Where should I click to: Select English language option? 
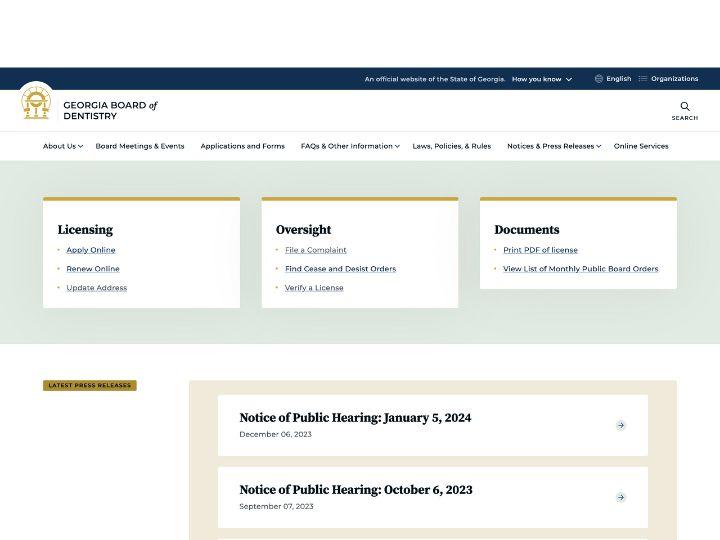[618, 79]
